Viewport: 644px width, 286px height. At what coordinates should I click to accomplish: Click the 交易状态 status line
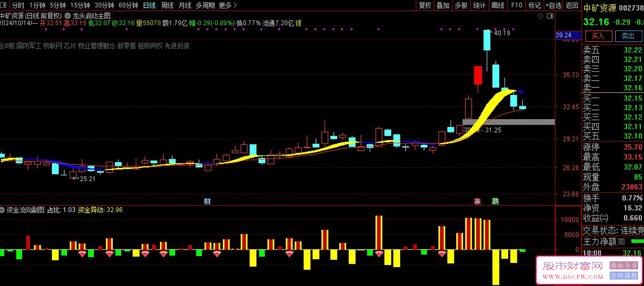tap(613, 231)
